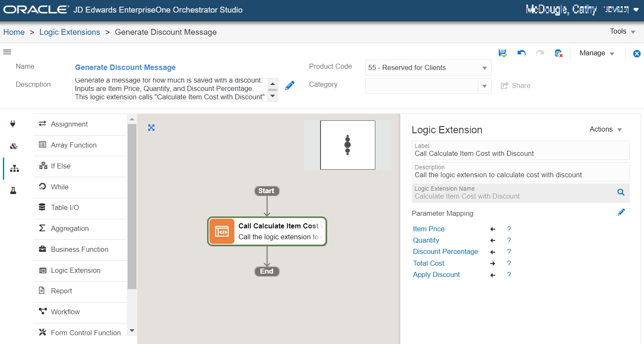Select the Business Function palette item
Image resolution: width=644 pixels, height=344 pixels.
coord(80,249)
